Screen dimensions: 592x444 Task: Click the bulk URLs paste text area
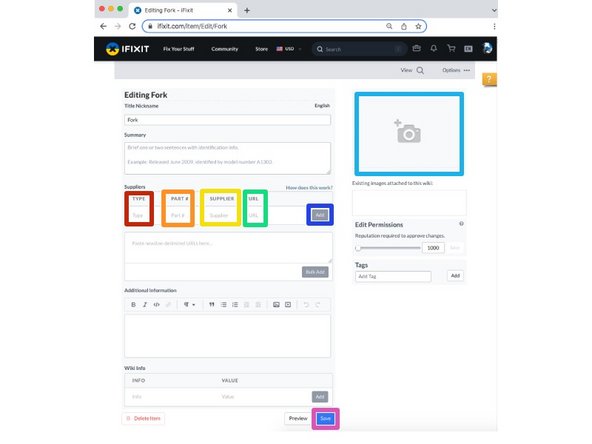point(228,248)
